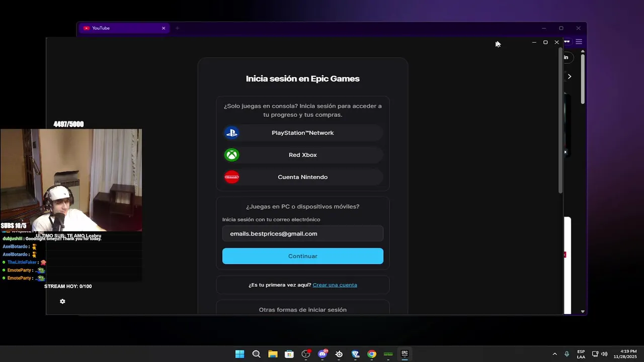Select the Cuenta Nintendo login option
The width and height of the screenshot is (644, 362).
(x=302, y=177)
